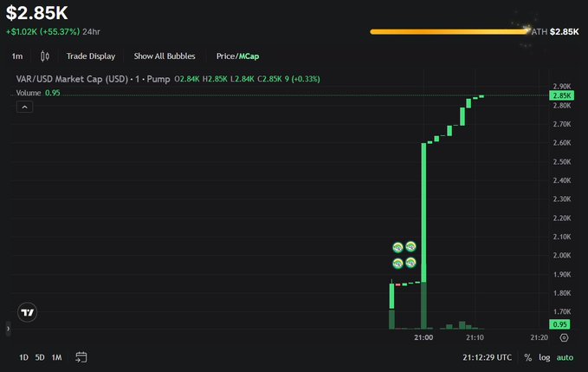The image size is (588, 372).
Task: Click the Volume indicator legend
Action: (38, 93)
